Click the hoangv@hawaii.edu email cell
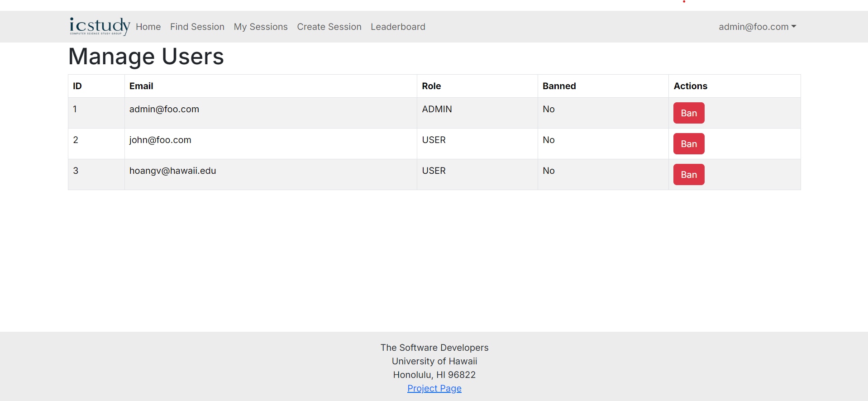 (172, 171)
